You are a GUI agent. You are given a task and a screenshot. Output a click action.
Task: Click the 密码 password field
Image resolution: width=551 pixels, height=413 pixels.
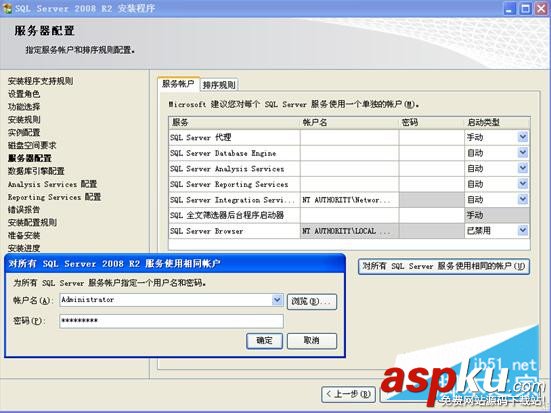point(171,321)
